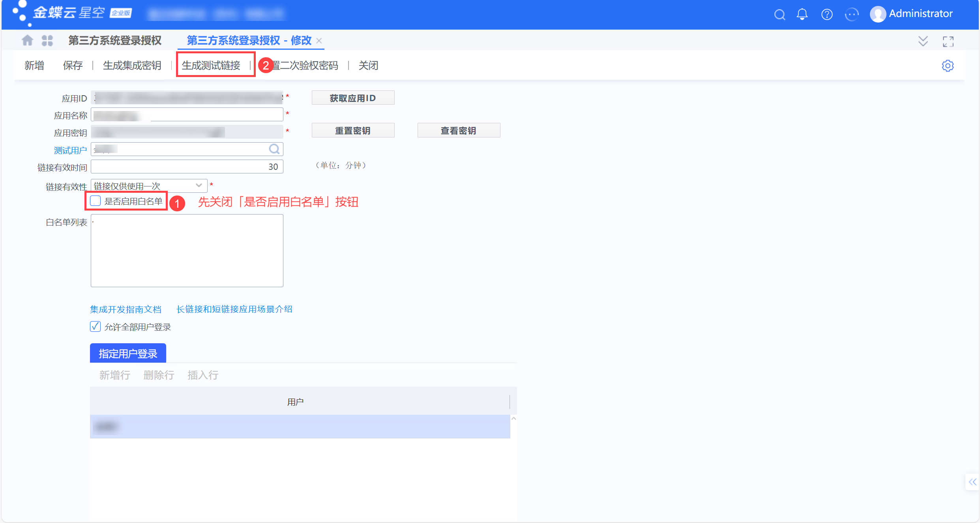Open 集成开发指南文档 link
The width and height of the screenshot is (980, 523).
(x=126, y=309)
